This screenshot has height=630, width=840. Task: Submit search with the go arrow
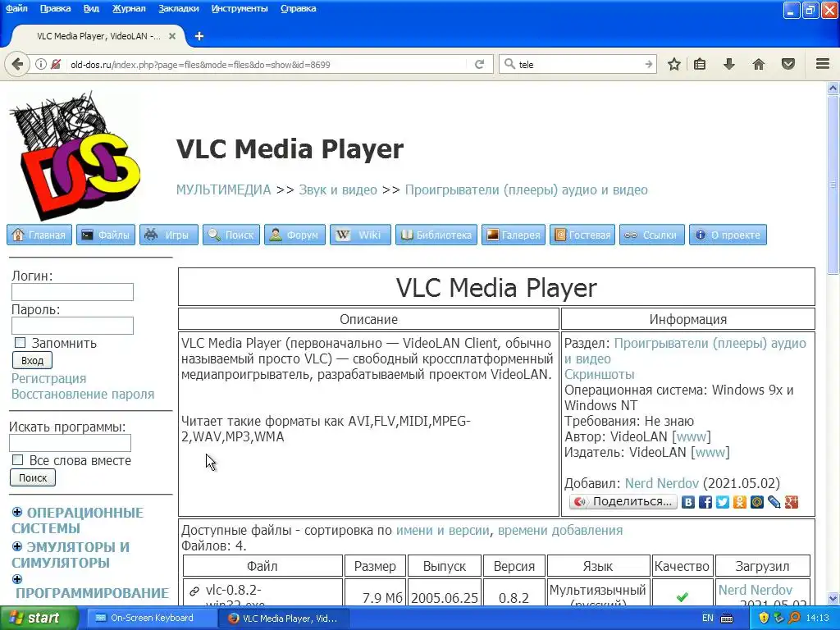point(648,64)
